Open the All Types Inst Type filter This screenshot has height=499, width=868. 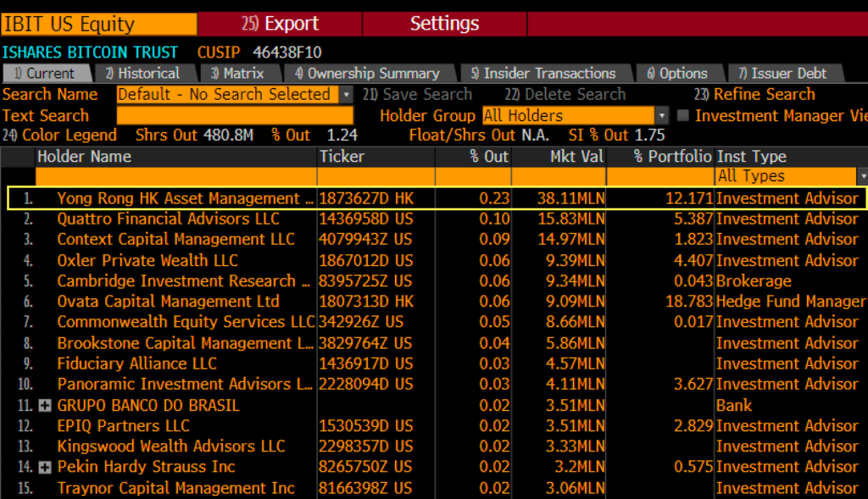(864, 177)
